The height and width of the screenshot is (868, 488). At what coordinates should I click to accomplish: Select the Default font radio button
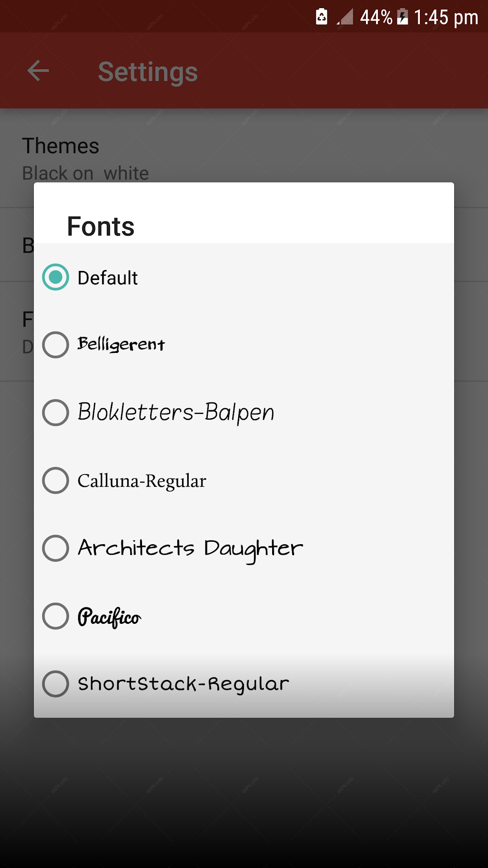pyautogui.click(x=56, y=277)
